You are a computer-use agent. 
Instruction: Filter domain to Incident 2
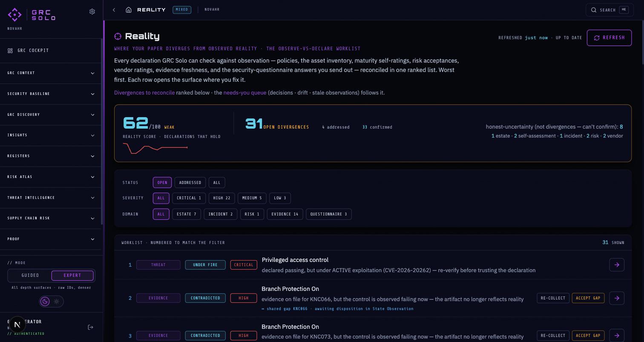[x=221, y=214]
